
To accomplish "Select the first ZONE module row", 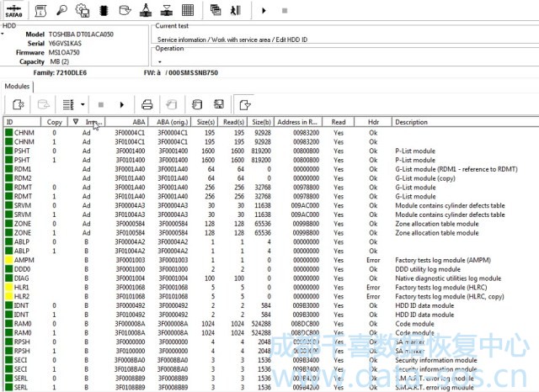I will tap(24, 224).
